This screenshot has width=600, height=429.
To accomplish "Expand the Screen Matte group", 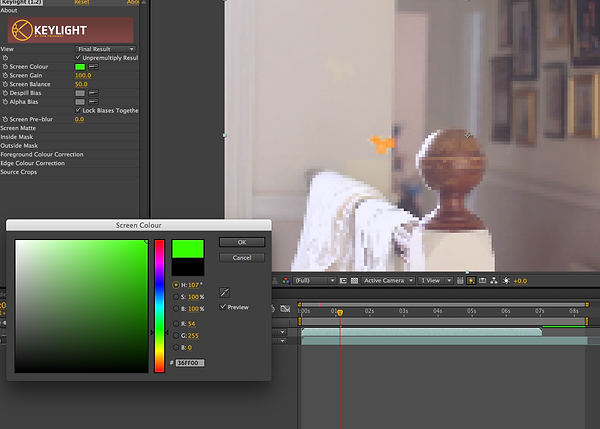I will pyautogui.click(x=18, y=128).
